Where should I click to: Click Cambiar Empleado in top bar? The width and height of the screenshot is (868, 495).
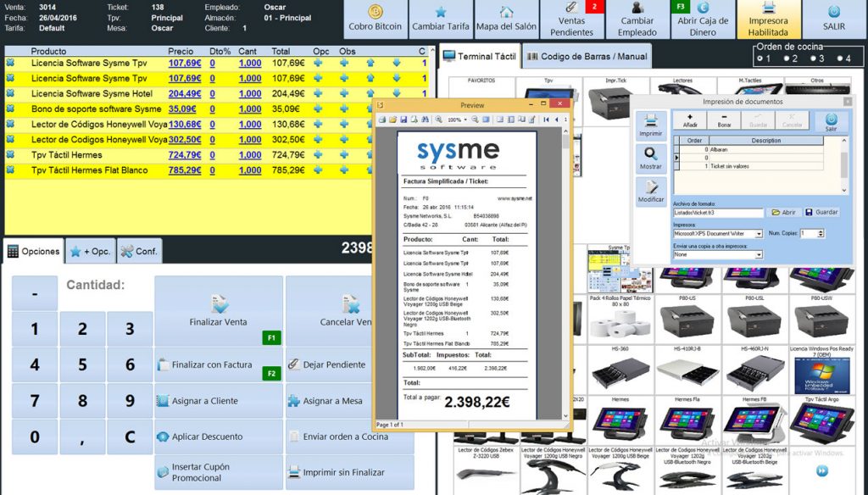637,19
